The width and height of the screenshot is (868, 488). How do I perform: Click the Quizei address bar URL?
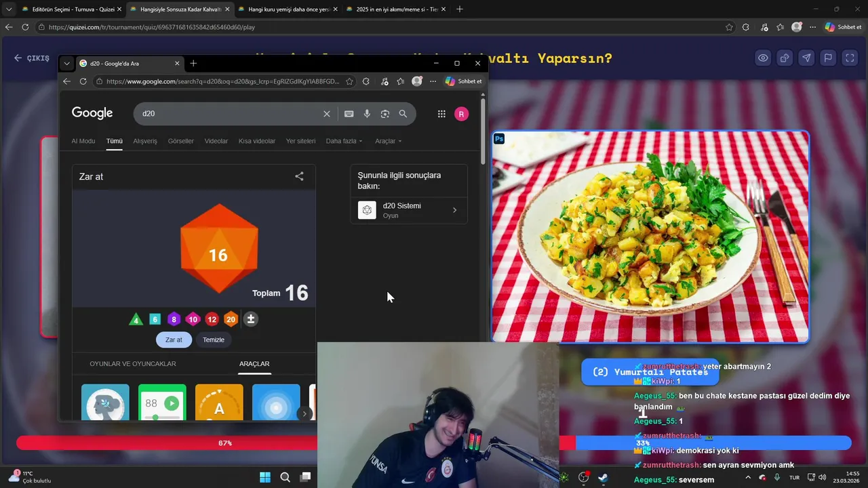[x=151, y=27]
